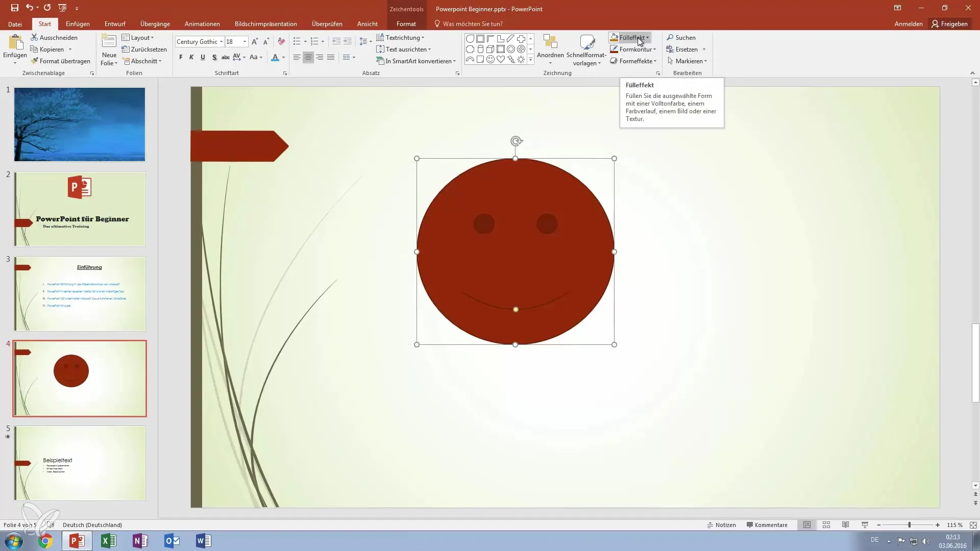Open Formkontur outline dropdown
The width and height of the screenshot is (980, 551).
coord(633,49)
